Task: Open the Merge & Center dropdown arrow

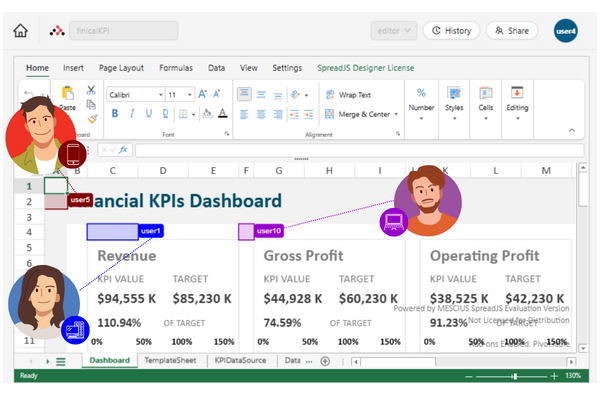Action: 396,114
